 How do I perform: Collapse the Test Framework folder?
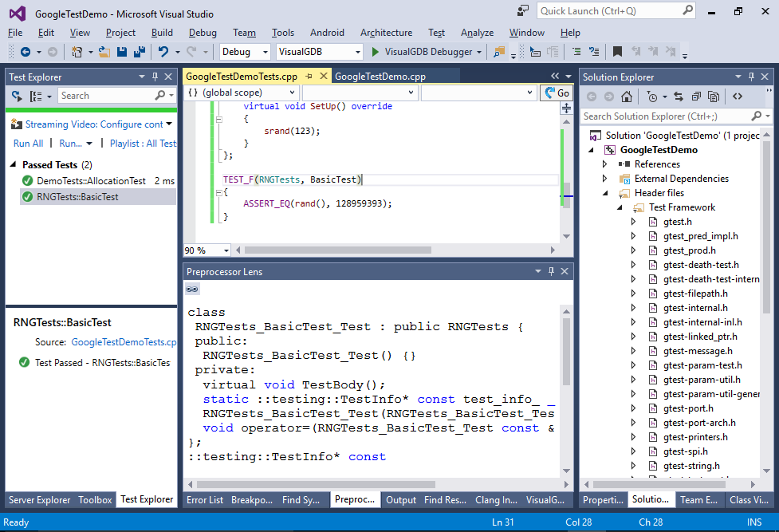pos(619,207)
